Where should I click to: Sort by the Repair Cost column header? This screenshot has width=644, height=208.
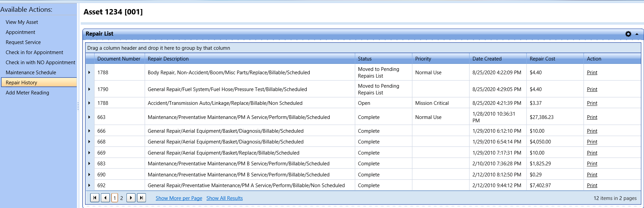pos(555,58)
